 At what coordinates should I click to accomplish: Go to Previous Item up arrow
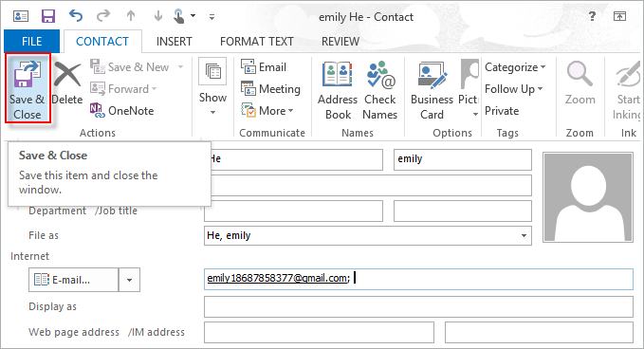coord(131,16)
